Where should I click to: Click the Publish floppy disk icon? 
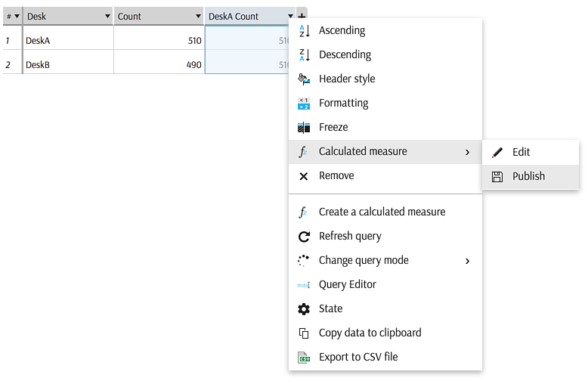click(x=497, y=177)
